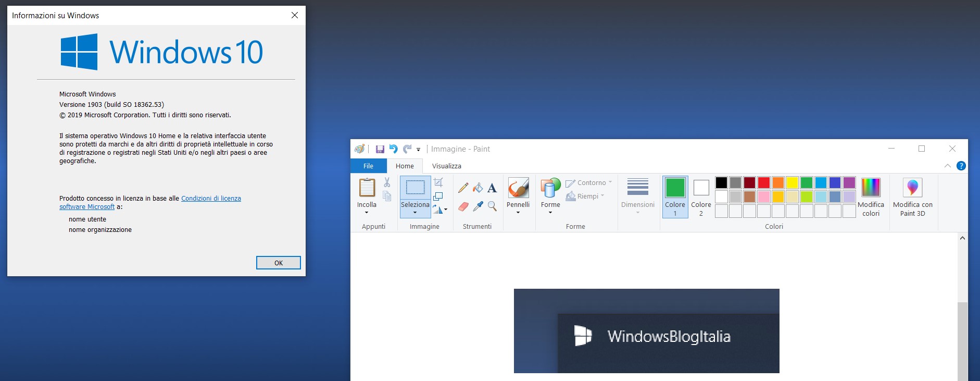The width and height of the screenshot is (980, 381).
Task: Open Modifica colori rainbow icon
Action: [871, 188]
